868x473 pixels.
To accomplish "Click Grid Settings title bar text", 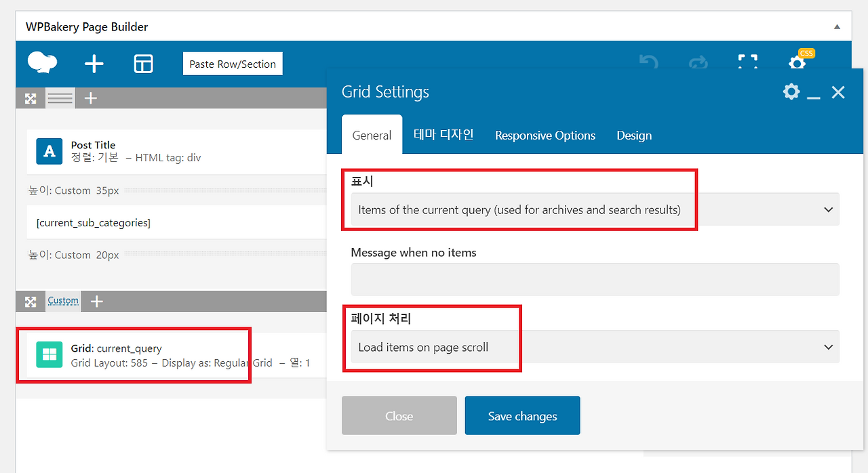I will [385, 92].
